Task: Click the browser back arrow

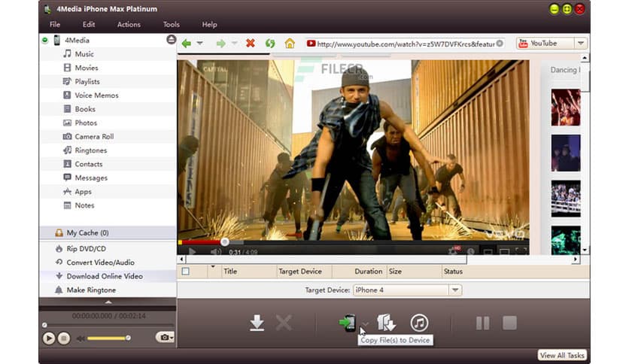Action: pos(186,44)
